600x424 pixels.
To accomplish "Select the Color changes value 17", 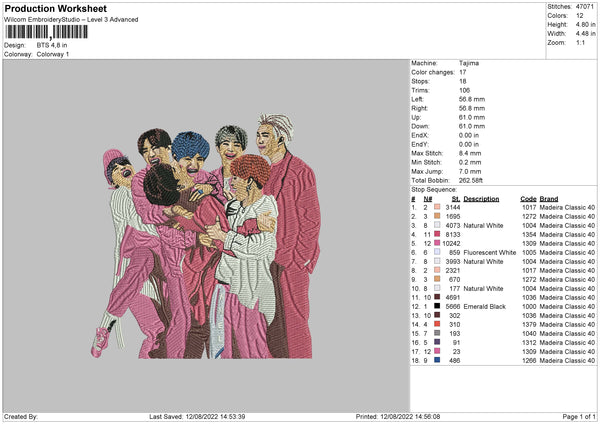I will pos(463,72).
